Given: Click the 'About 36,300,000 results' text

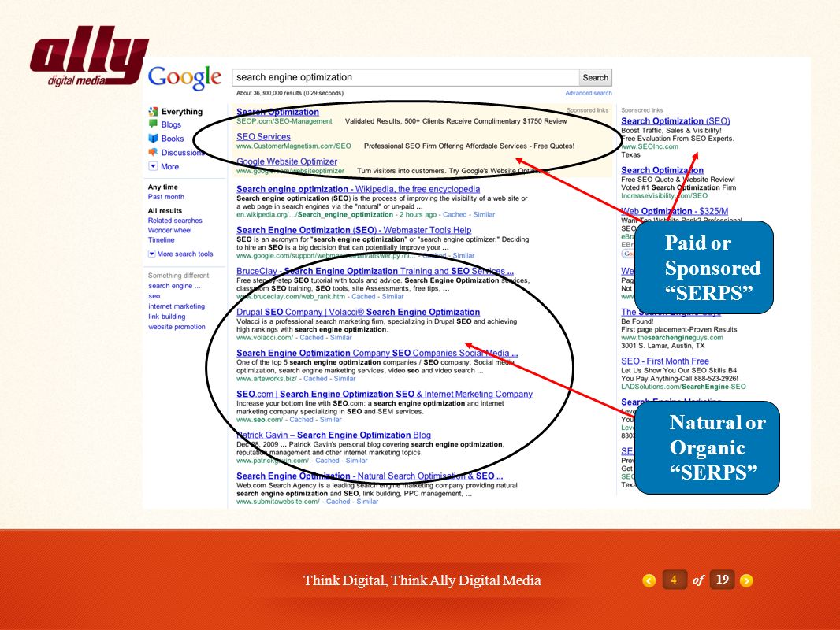Looking at the screenshot, I should (290, 93).
